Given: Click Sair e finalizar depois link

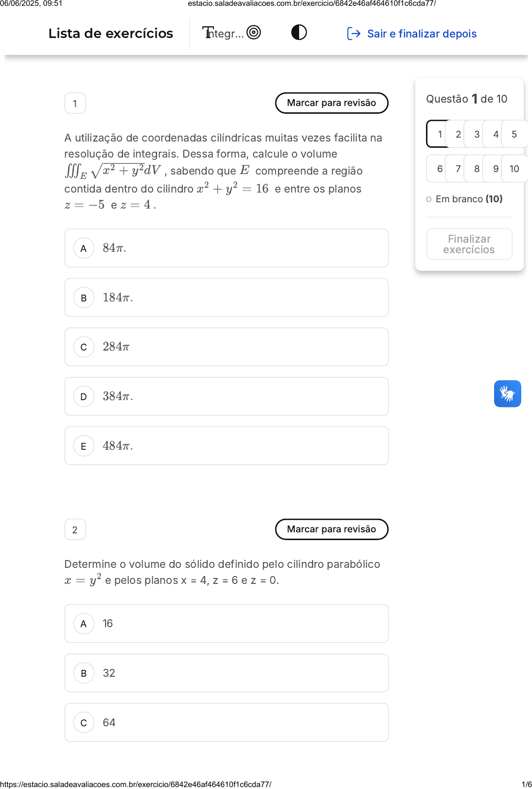Looking at the screenshot, I should click(x=422, y=34).
